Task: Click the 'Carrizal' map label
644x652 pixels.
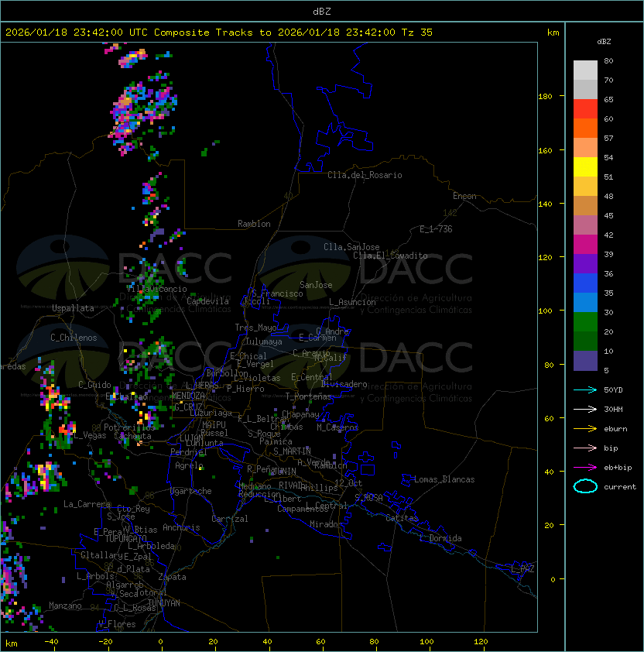Action: pyautogui.click(x=230, y=519)
